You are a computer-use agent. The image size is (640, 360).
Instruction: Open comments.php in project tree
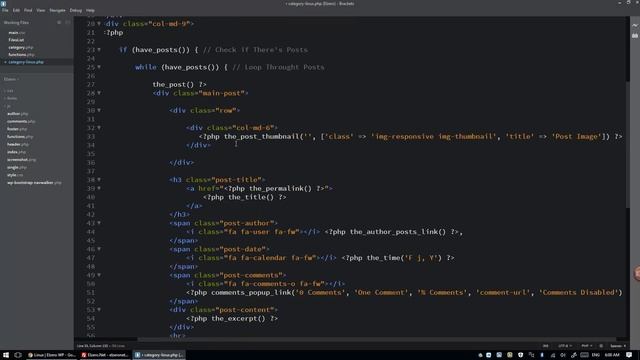pyautogui.click(x=21, y=122)
